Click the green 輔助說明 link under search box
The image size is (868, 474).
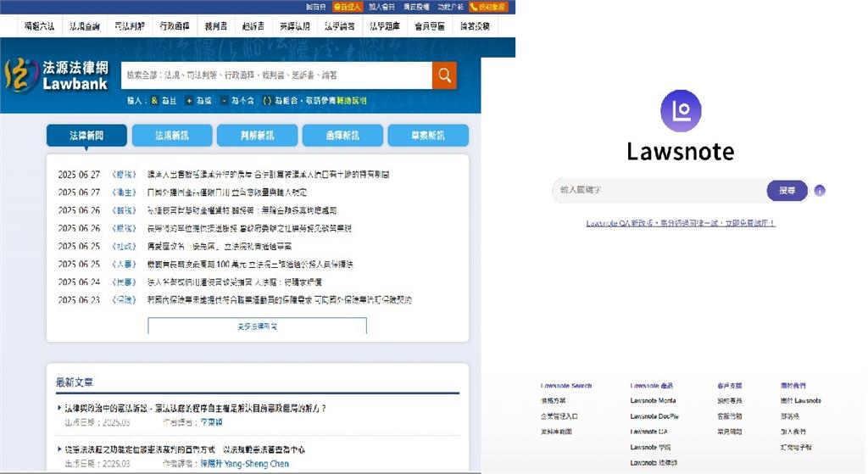(x=352, y=100)
